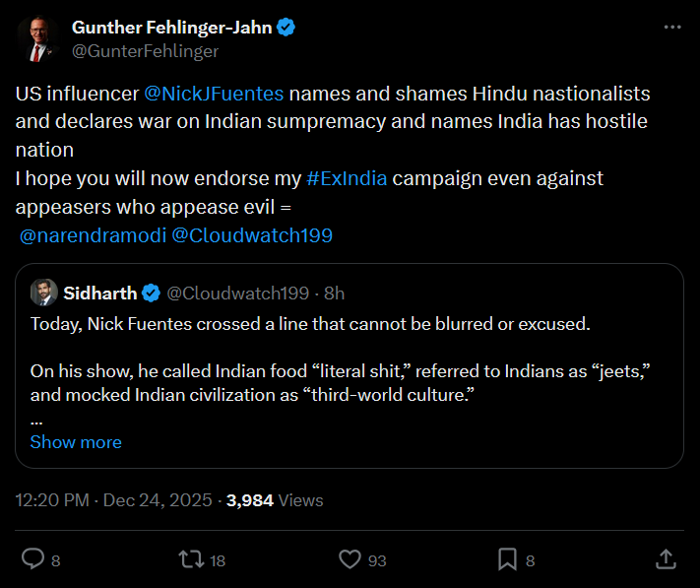Open Sidharth's small avatar in quote
The width and height of the screenshot is (700, 588).
[x=43, y=293]
